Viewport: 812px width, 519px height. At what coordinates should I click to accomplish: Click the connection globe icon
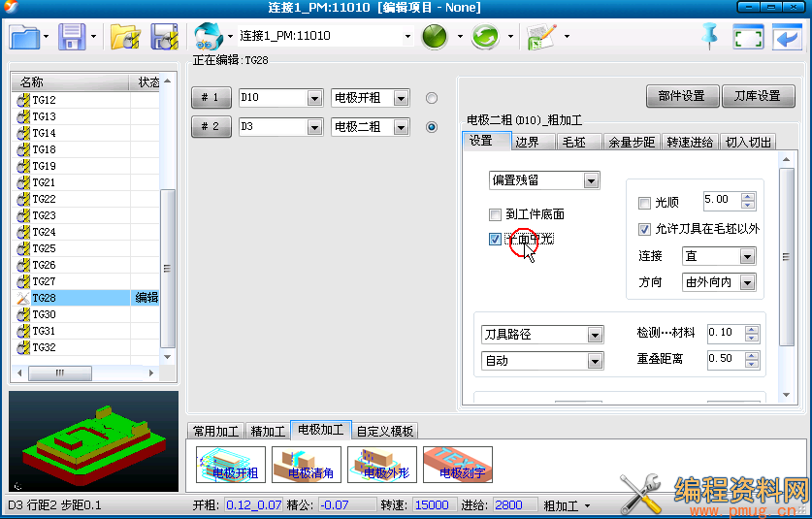coord(209,36)
